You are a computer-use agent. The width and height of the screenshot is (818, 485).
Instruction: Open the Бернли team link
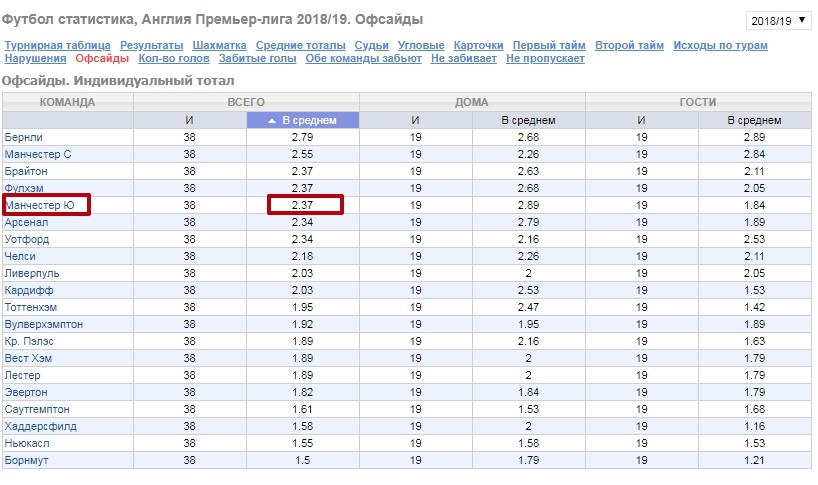[x=23, y=138]
